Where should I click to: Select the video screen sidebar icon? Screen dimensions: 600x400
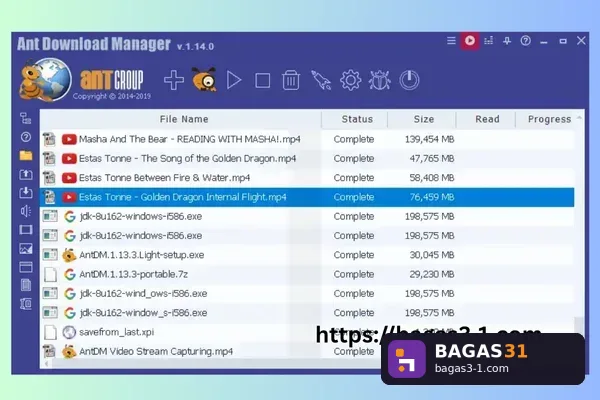tap(26, 230)
